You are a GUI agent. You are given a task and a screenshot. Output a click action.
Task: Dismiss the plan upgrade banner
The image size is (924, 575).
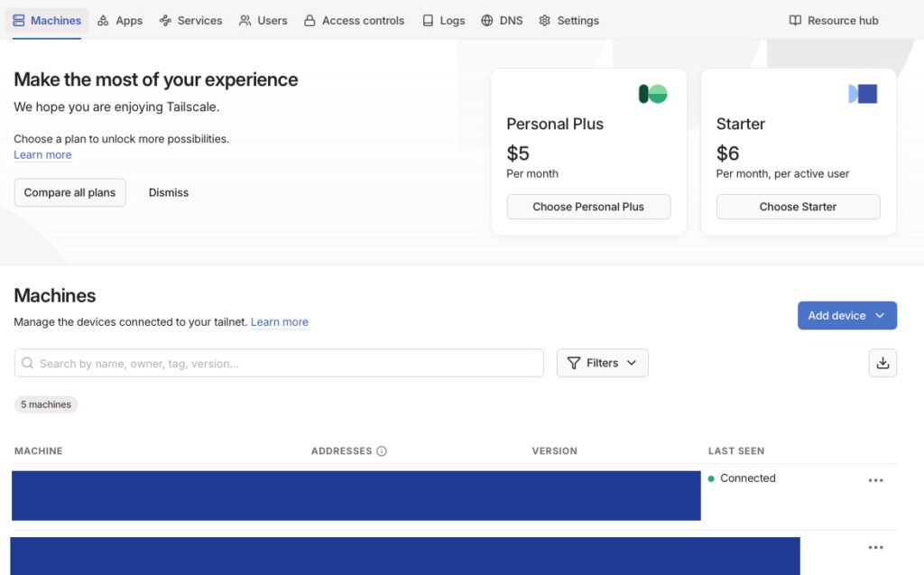(169, 192)
